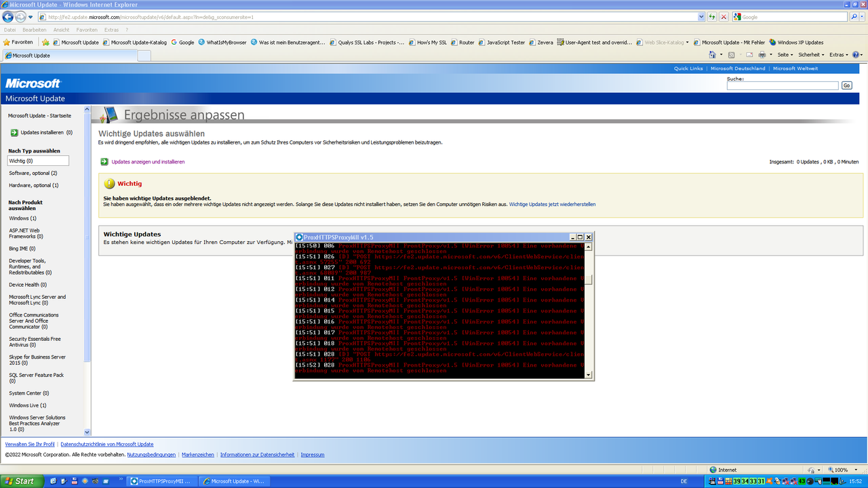Click the sidebar scroll down arrow

pyautogui.click(x=87, y=432)
